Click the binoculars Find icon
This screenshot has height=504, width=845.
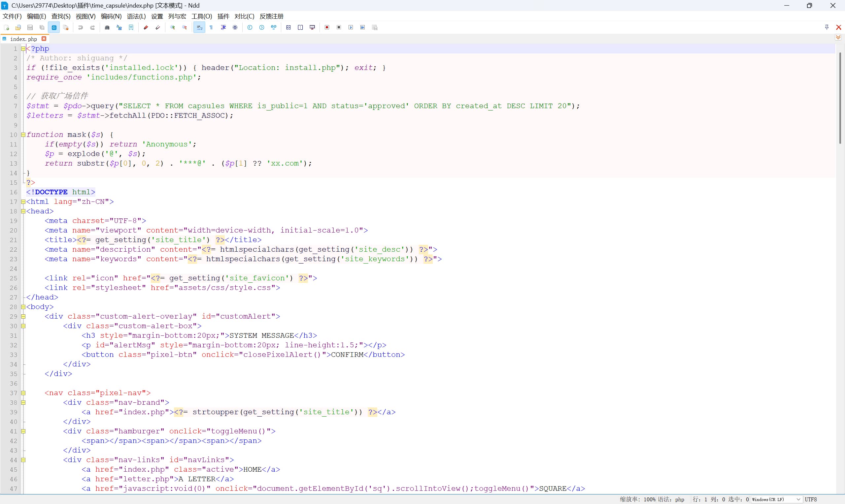tap(107, 27)
